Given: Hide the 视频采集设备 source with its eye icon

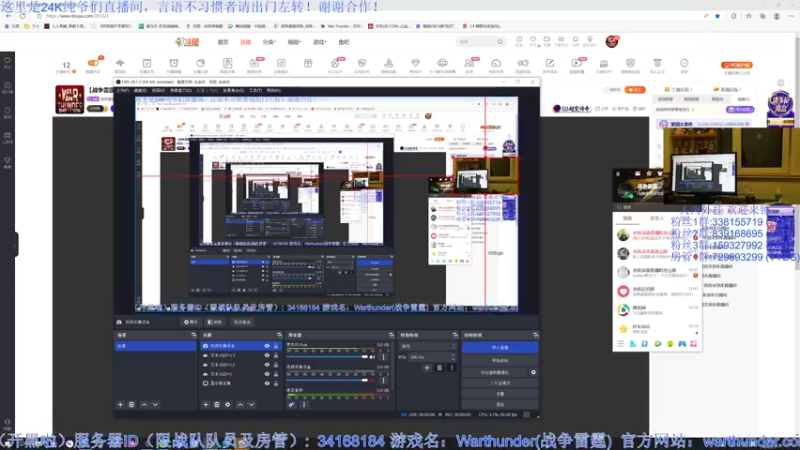Looking at the screenshot, I should pyautogui.click(x=267, y=346).
